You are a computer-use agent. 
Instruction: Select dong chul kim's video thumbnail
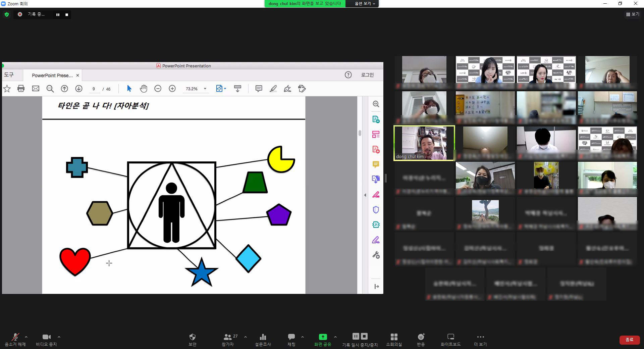tap(424, 143)
